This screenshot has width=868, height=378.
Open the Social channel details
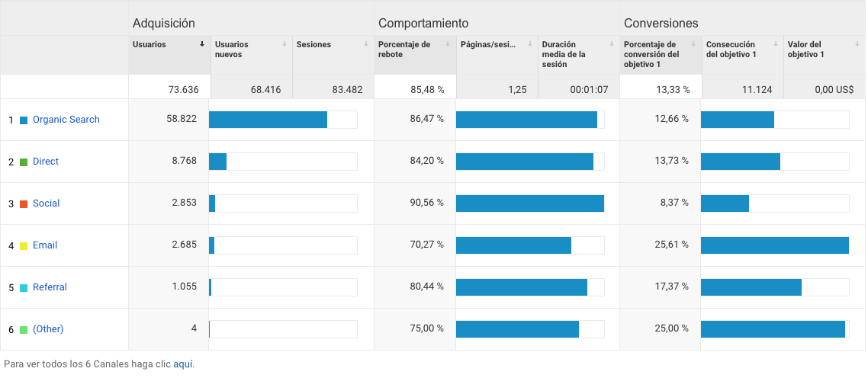[46, 203]
